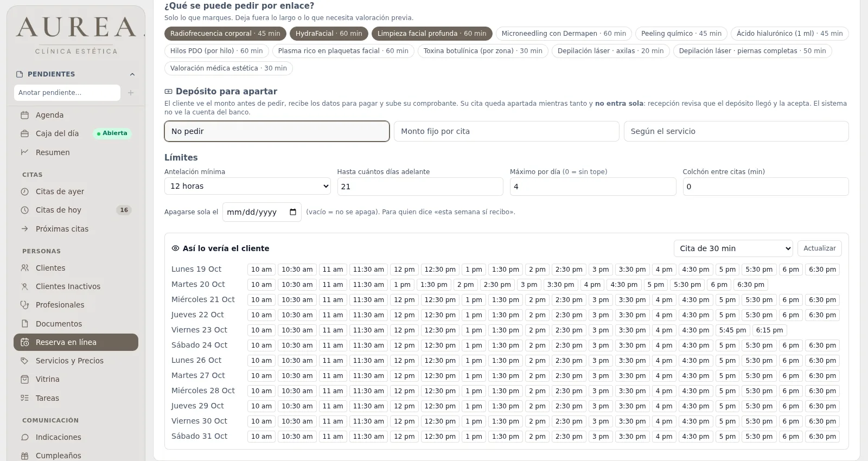
Task: Click the Citas de hoy clock icon
Action: coord(24,210)
